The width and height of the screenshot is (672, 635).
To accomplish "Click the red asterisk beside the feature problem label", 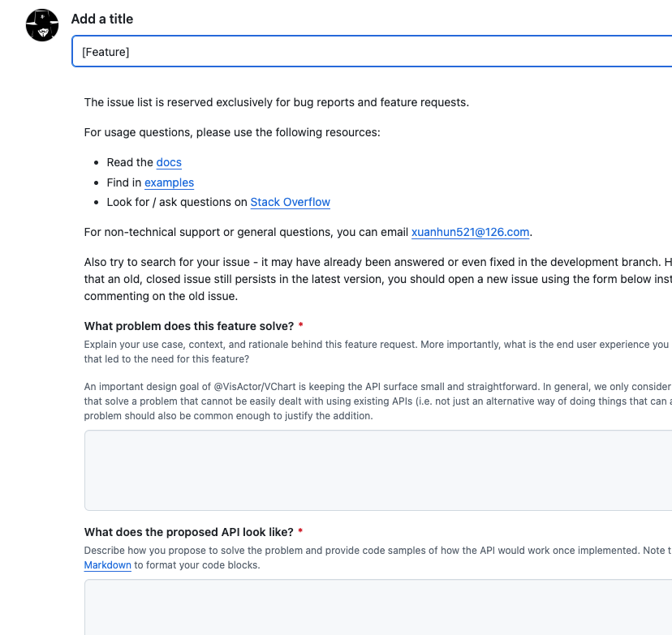I will point(301,326).
